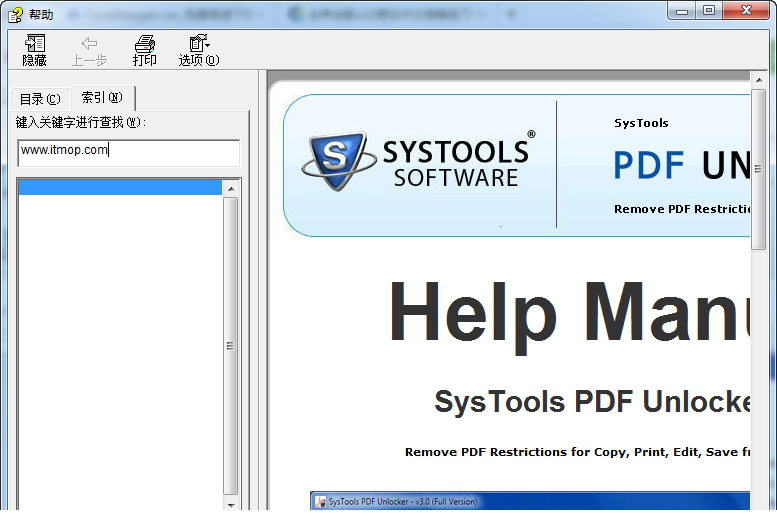Click the content pane vertical scrollbar thumb
Screen dimensions: 777x530
click(759, 169)
